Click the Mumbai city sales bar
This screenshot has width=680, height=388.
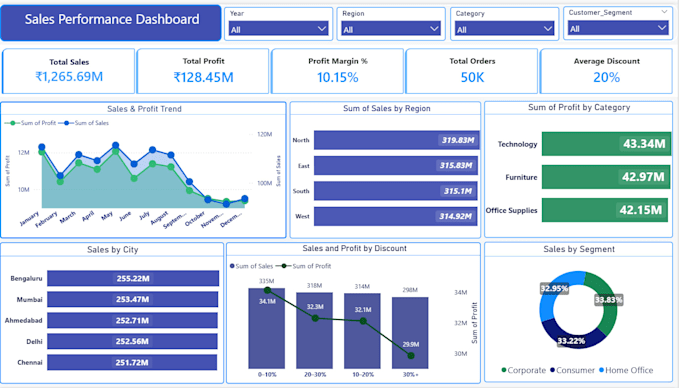coord(132,299)
